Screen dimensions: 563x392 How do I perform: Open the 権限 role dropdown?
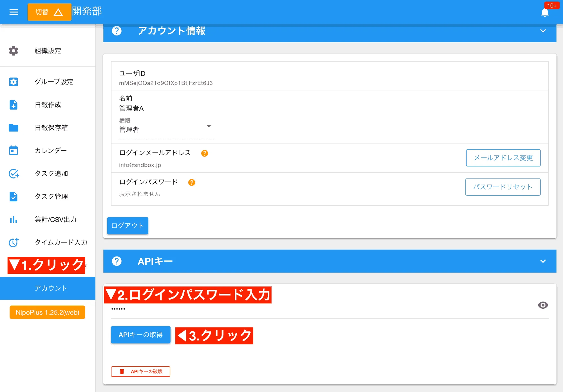[209, 126]
